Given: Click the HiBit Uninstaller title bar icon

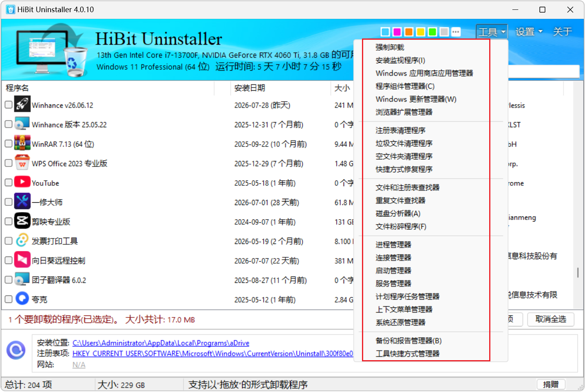Looking at the screenshot, I should [11, 9].
